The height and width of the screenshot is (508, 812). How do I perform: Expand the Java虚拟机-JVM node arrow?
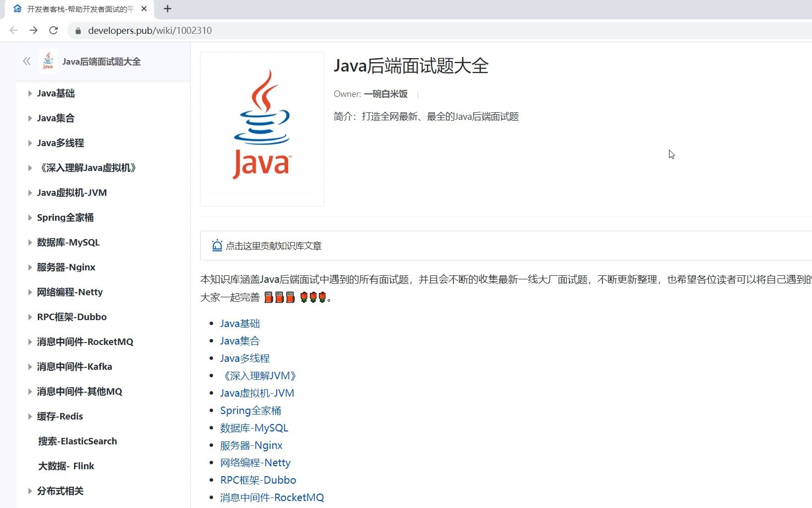[30, 193]
